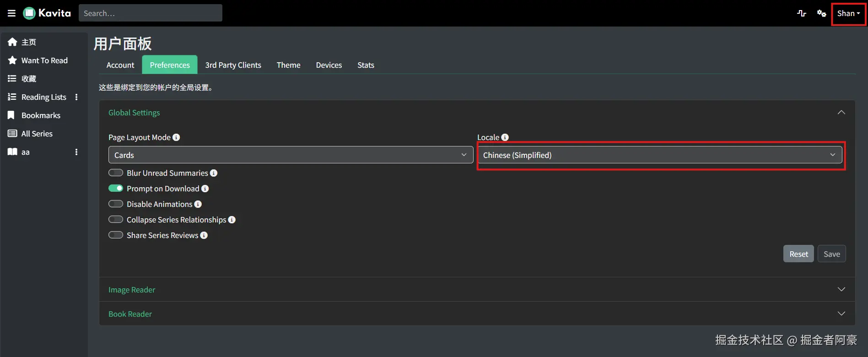Show Prompt on Download info icon

coord(205,189)
